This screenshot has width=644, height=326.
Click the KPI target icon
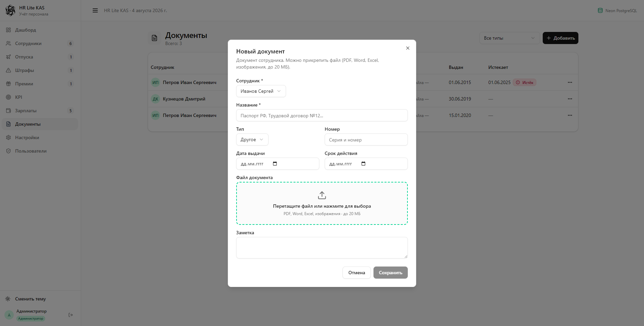(x=8, y=97)
